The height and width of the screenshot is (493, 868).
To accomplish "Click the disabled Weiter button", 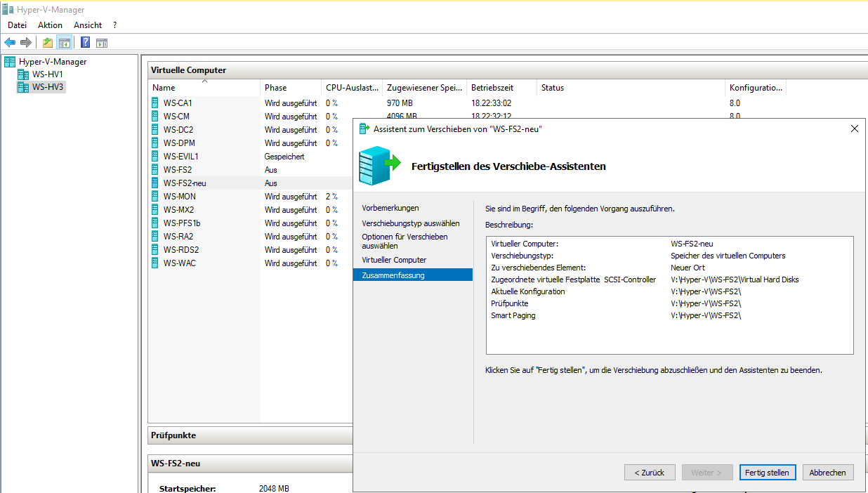I will point(707,473).
